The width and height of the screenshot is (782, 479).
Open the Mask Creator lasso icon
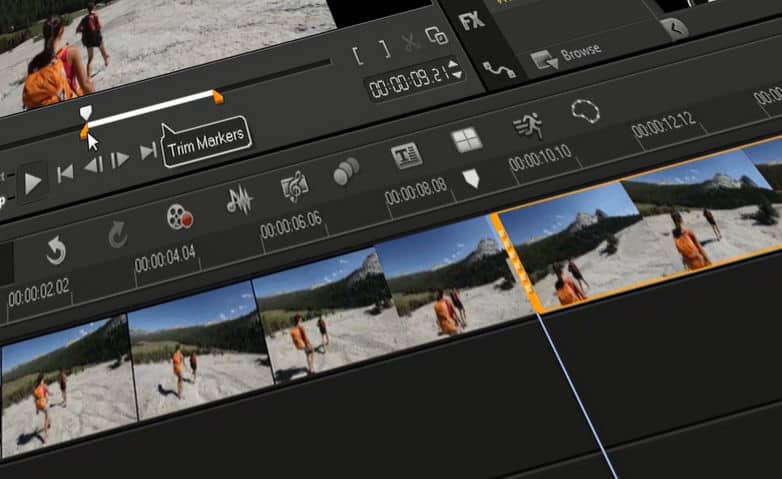tap(585, 112)
